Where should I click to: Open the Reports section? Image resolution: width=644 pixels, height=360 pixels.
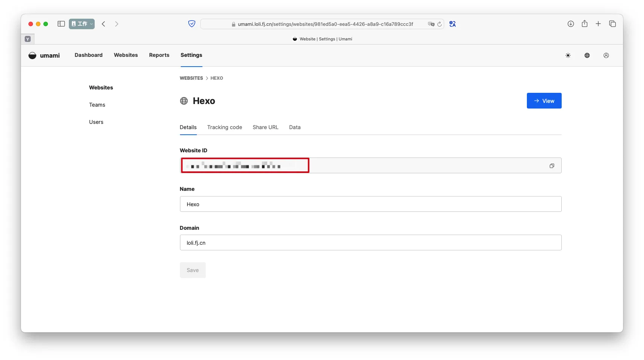159,55
